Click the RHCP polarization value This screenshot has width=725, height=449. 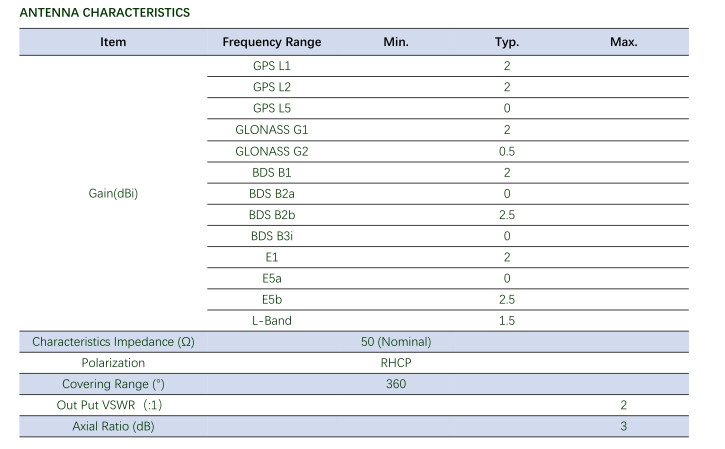[396, 363]
